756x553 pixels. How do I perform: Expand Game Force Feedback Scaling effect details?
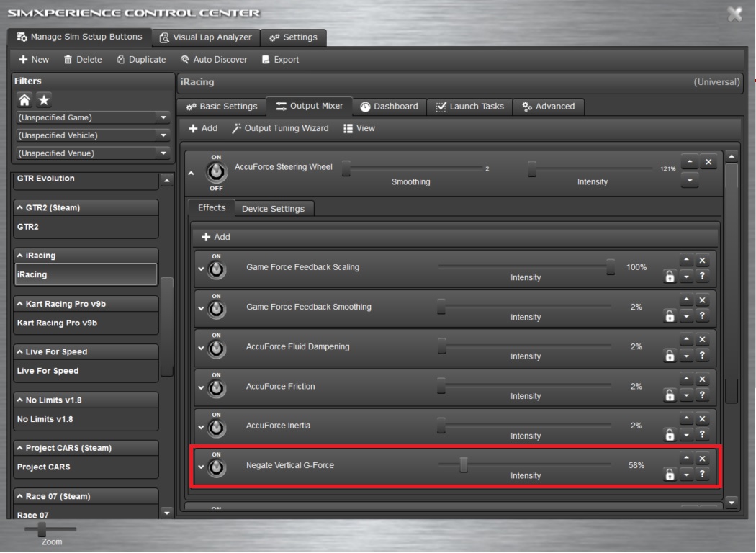pyautogui.click(x=201, y=269)
